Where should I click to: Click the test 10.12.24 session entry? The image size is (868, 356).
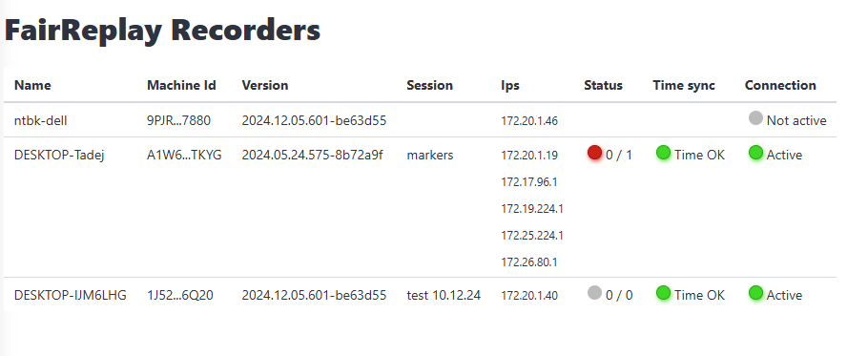pyautogui.click(x=444, y=295)
